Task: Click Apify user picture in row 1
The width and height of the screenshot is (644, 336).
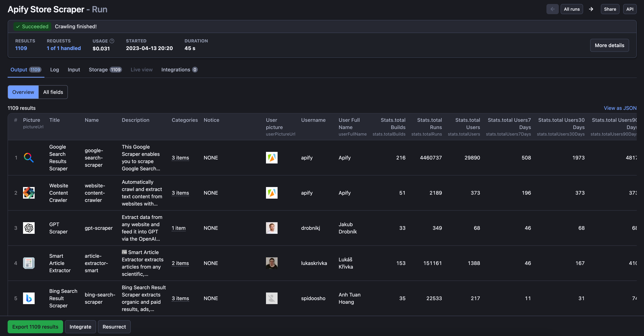Action: pyautogui.click(x=272, y=158)
